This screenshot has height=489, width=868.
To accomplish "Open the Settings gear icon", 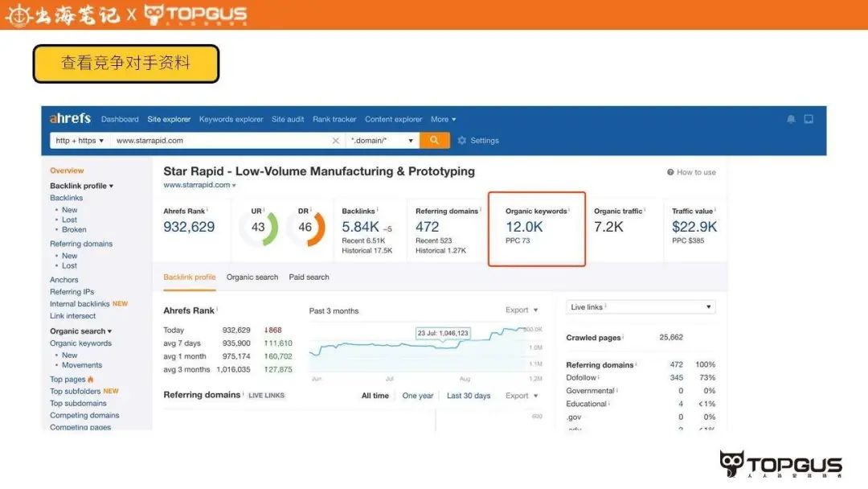I will tap(461, 141).
